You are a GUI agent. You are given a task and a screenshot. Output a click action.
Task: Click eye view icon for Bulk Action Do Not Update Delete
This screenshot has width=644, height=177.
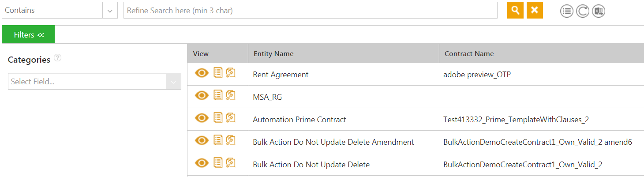[202, 163]
